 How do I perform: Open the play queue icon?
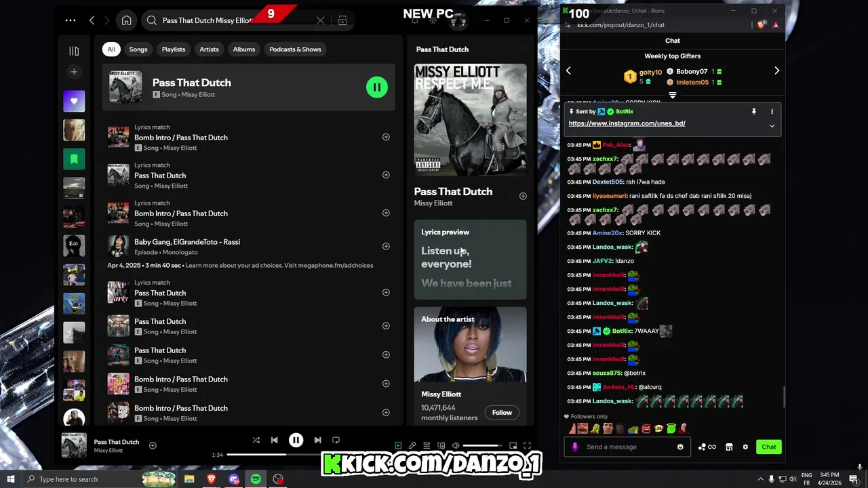tap(427, 446)
